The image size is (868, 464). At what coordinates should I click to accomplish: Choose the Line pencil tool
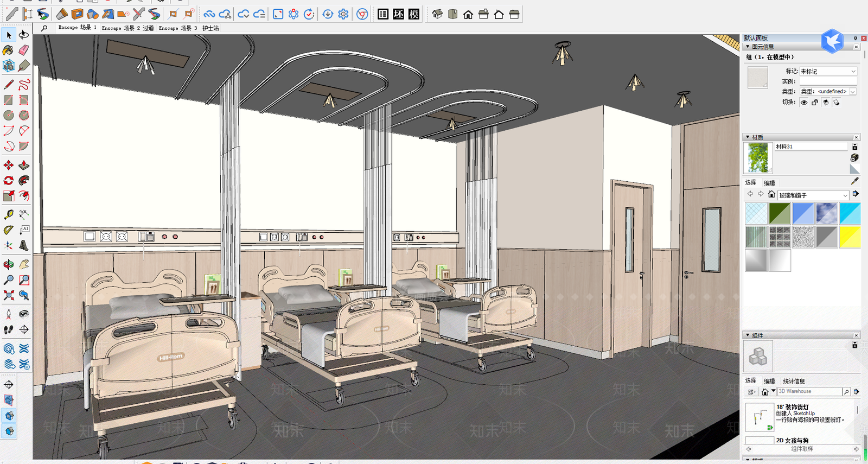(x=9, y=85)
